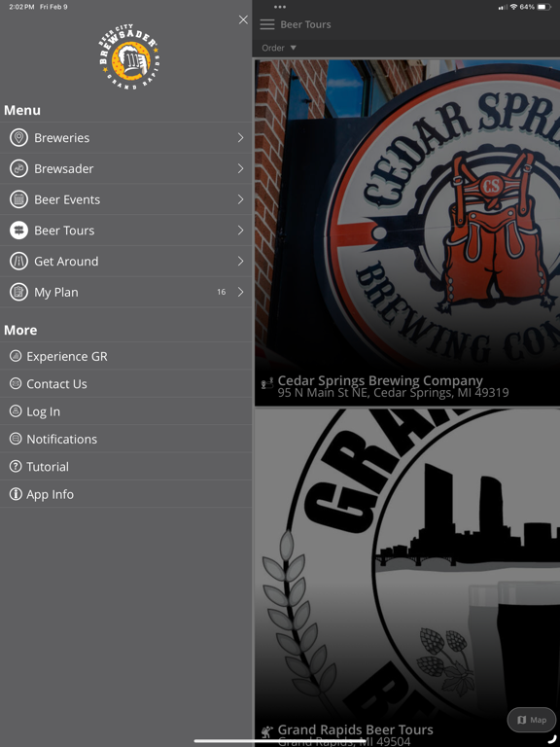Tap the Brewsader passport icon
Viewport: 560px width, 747px height.
coord(19,168)
